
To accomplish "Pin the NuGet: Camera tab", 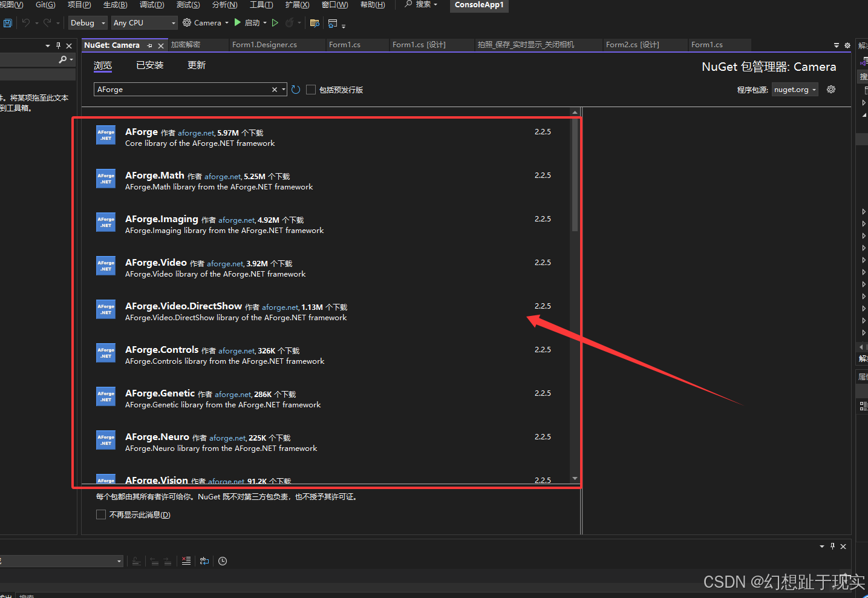I will click(149, 45).
